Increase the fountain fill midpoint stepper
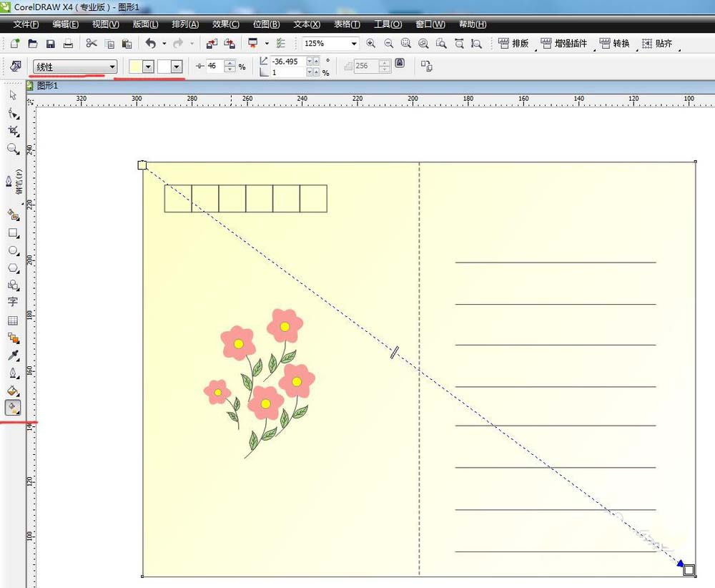 [x=230, y=63]
